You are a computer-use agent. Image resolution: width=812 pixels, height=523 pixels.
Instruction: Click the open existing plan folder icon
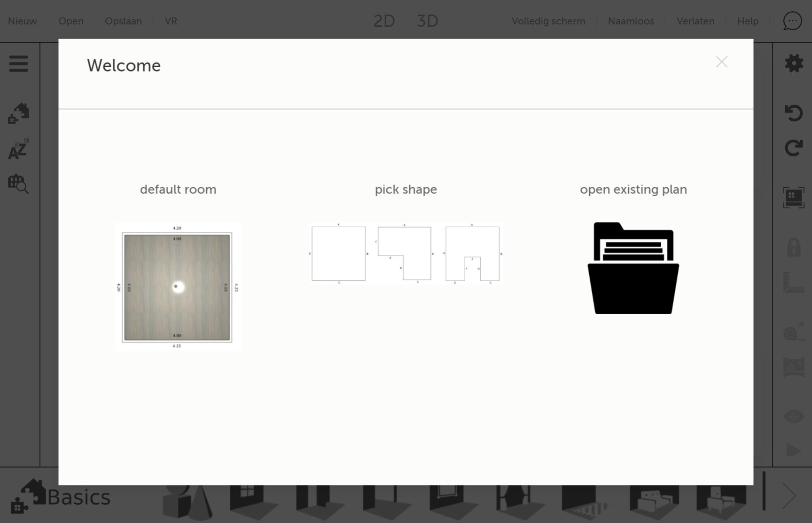pyautogui.click(x=633, y=268)
